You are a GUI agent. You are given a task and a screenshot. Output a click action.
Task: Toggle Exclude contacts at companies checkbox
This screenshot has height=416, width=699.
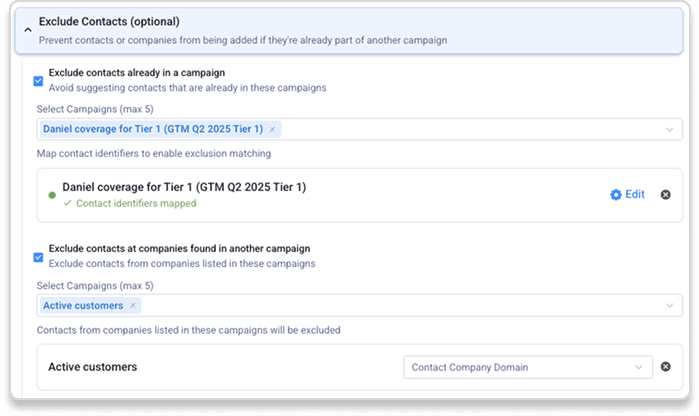(x=38, y=256)
